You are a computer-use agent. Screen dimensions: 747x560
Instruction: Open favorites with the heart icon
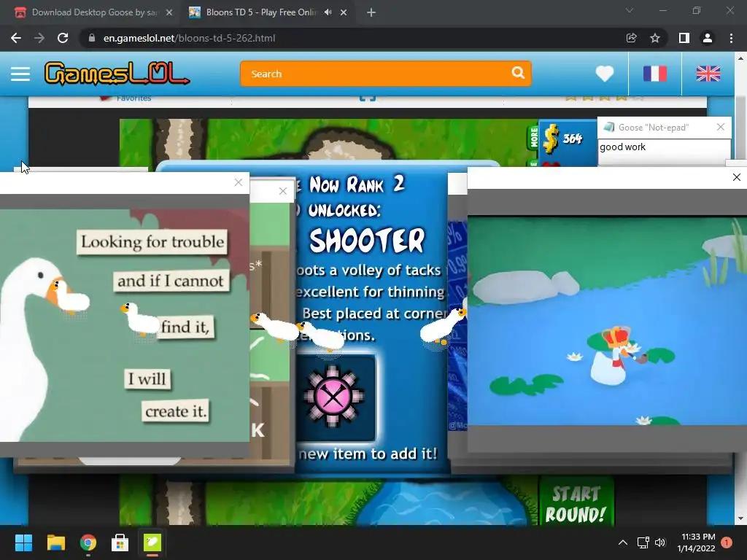[x=605, y=74]
